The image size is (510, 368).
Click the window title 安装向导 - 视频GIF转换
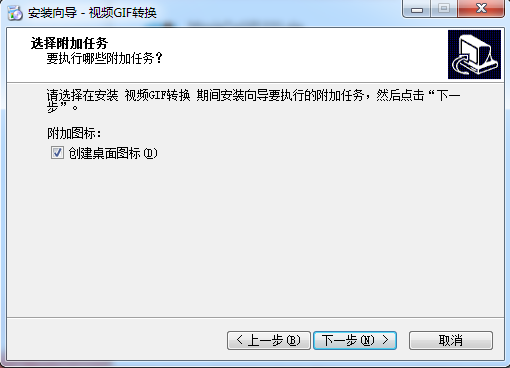(x=92, y=13)
